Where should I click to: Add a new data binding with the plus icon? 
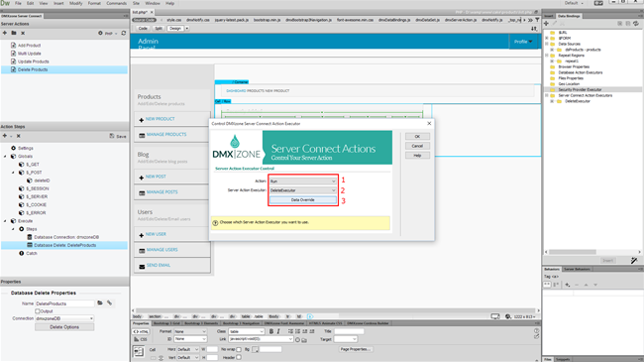coord(546,24)
